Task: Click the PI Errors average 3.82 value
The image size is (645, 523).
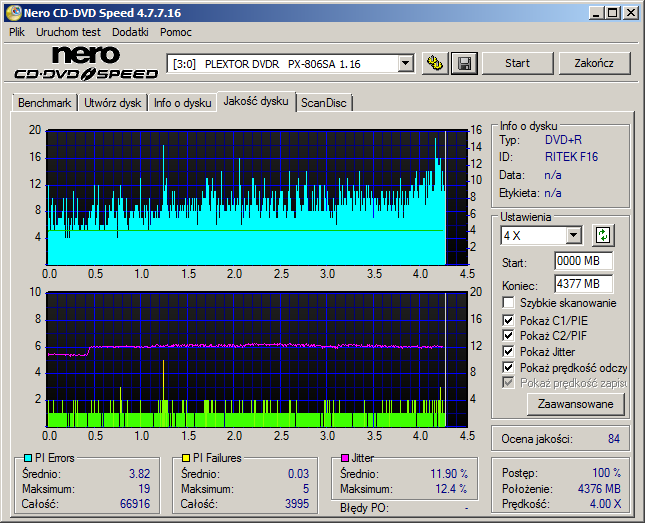Action: (x=139, y=474)
